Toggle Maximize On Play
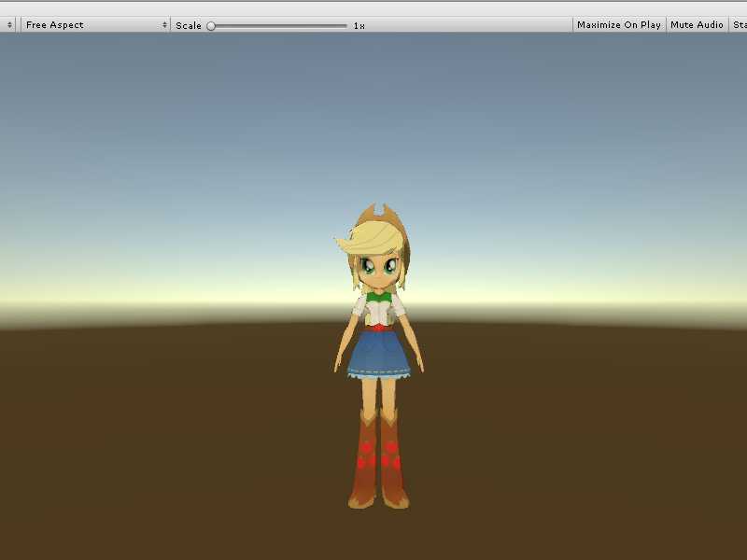 click(618, 25)
